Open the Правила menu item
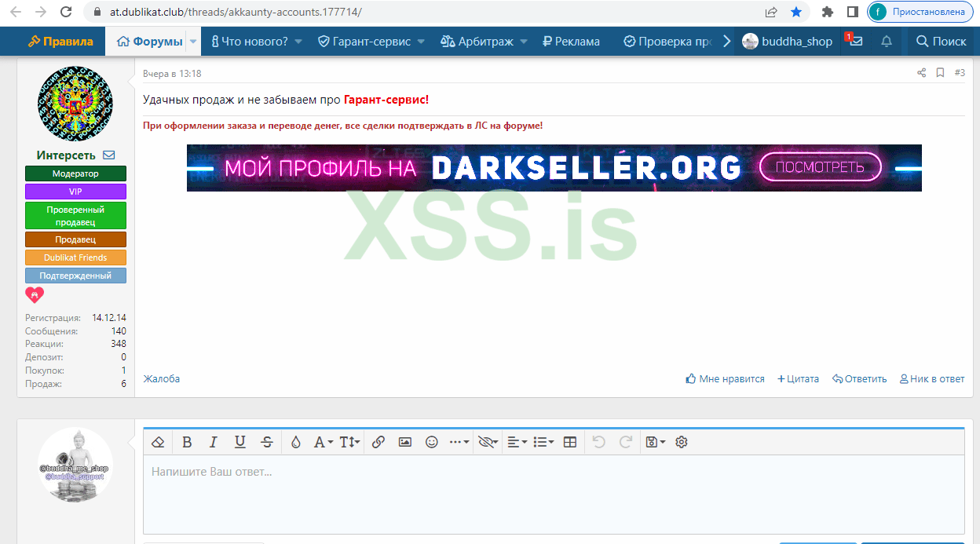The width and height of the screenshot is (980, 544). coord(60,42)
